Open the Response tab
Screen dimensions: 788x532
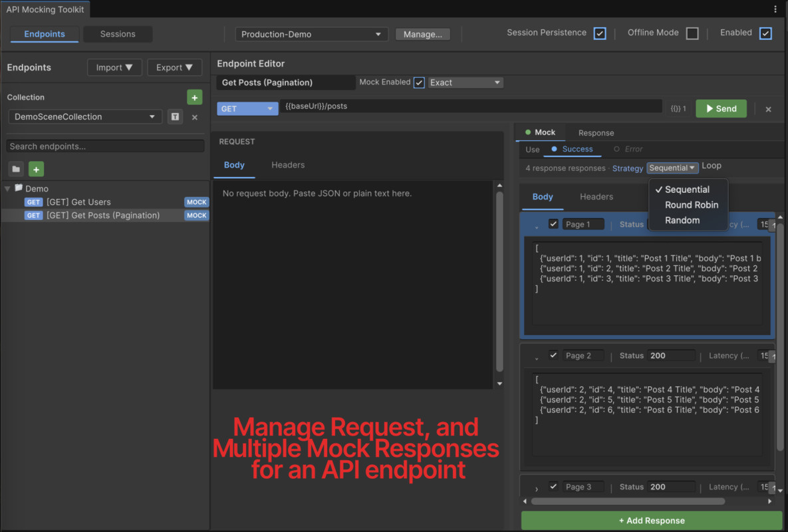pos(596,132)
